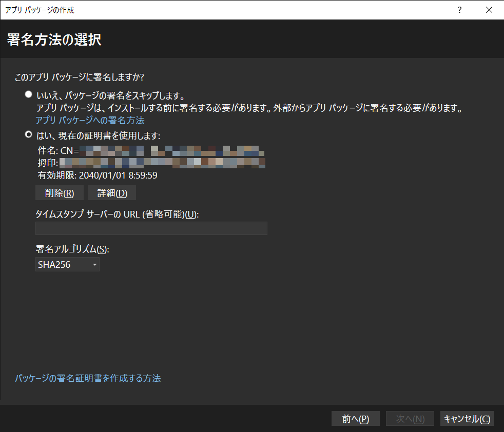Click the disabled 次へ(N) button
The image size is (504, 432).
point(410,418)
